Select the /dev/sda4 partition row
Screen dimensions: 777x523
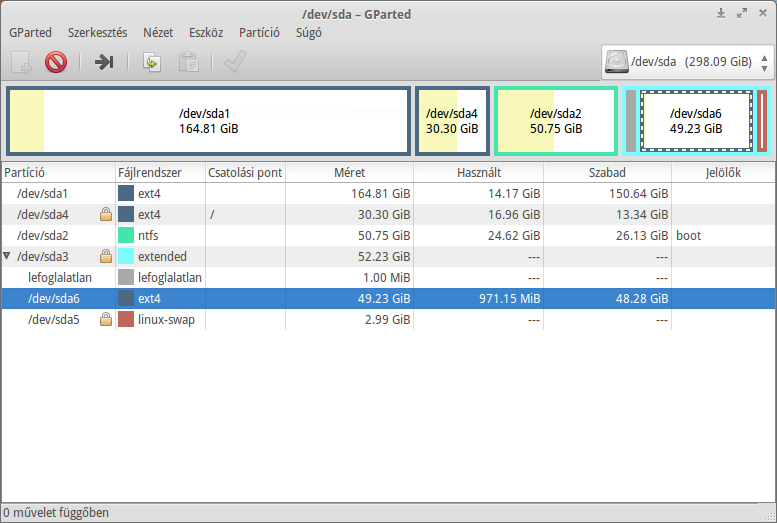pyautogui.click(x=388, y=215)
